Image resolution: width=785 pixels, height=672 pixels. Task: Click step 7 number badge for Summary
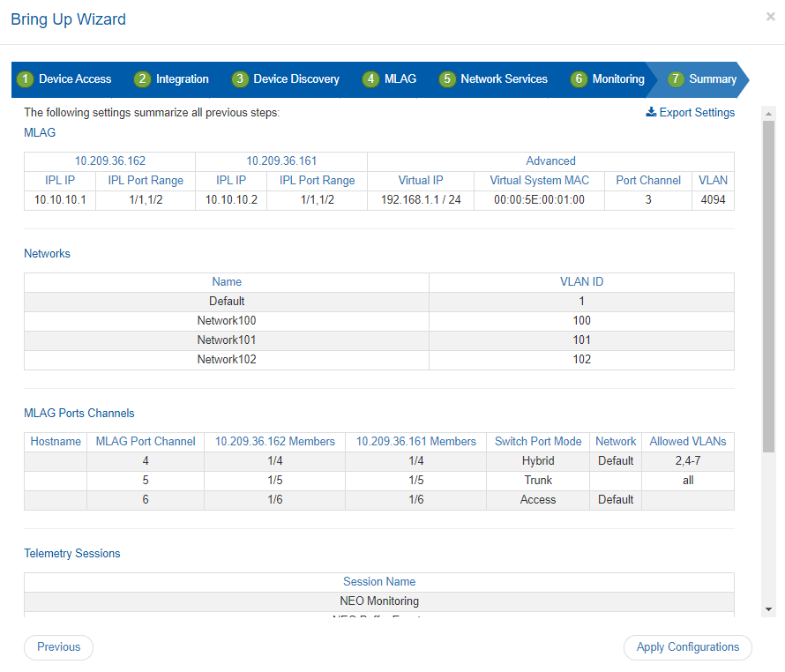[676, 79]
